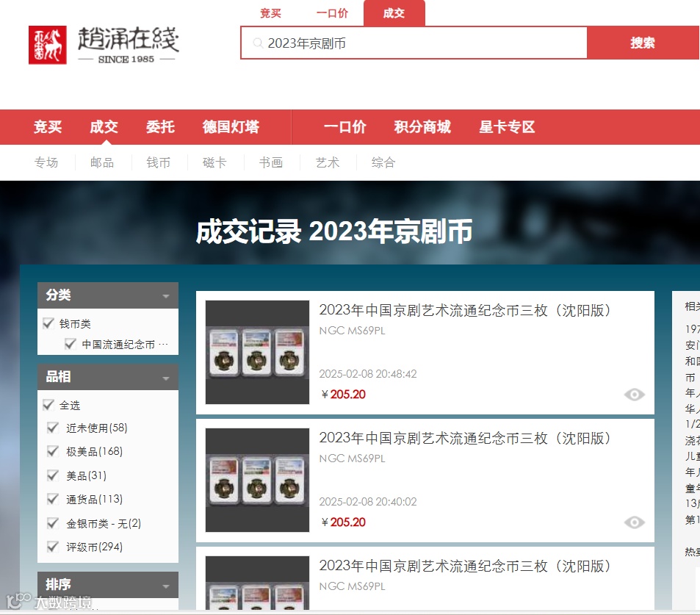Toggle the 中国流通纪念币 checkbox
The image size is (700, 615).
(x=70, y=344)
